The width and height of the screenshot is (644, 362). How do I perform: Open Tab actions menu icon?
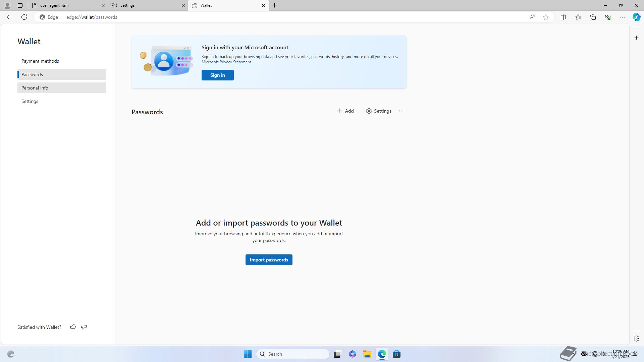[x=20, y=5]
